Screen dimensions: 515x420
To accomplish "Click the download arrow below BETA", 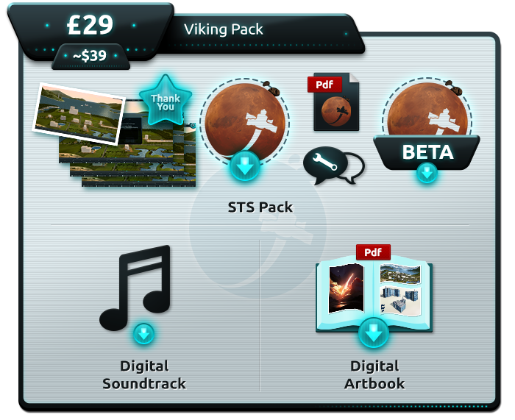I will 427,173.
